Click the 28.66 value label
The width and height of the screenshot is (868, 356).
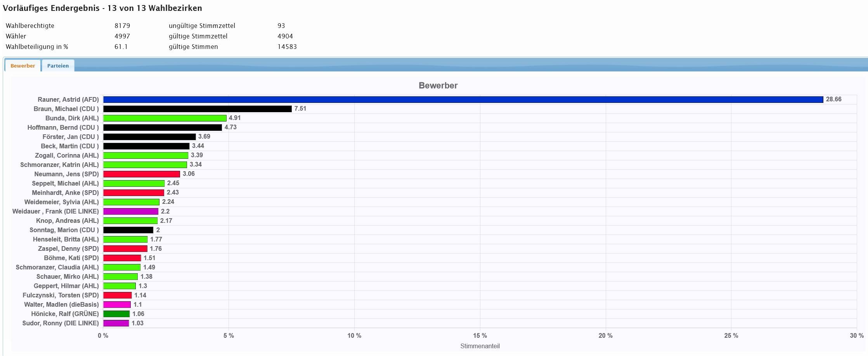coord(833,99)
